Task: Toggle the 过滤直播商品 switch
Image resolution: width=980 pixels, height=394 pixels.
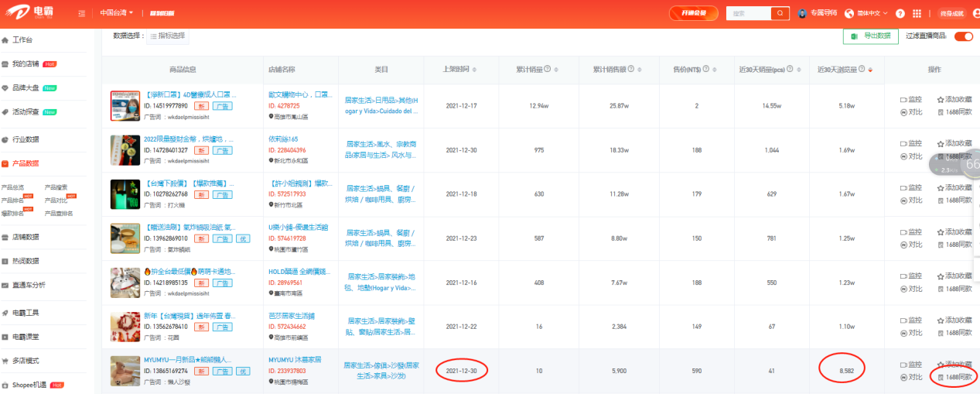Action: (963, 36)
